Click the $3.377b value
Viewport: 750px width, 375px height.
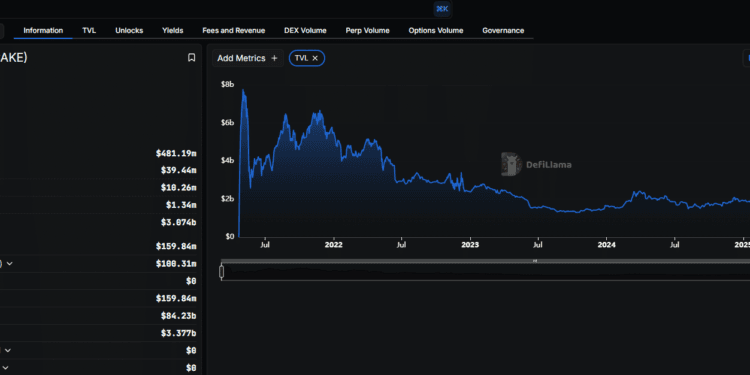click(178, 333)
